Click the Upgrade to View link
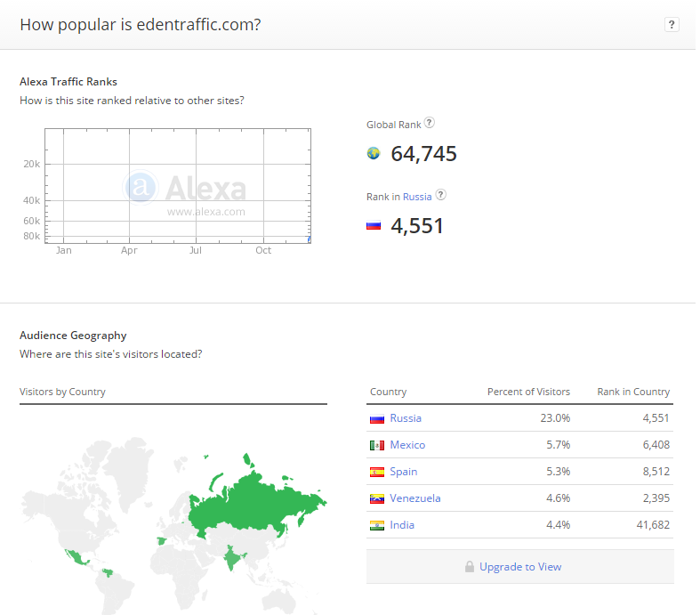The width and height of the screenshot is (700, 615). pyautogui.click(x=520, y=567)
